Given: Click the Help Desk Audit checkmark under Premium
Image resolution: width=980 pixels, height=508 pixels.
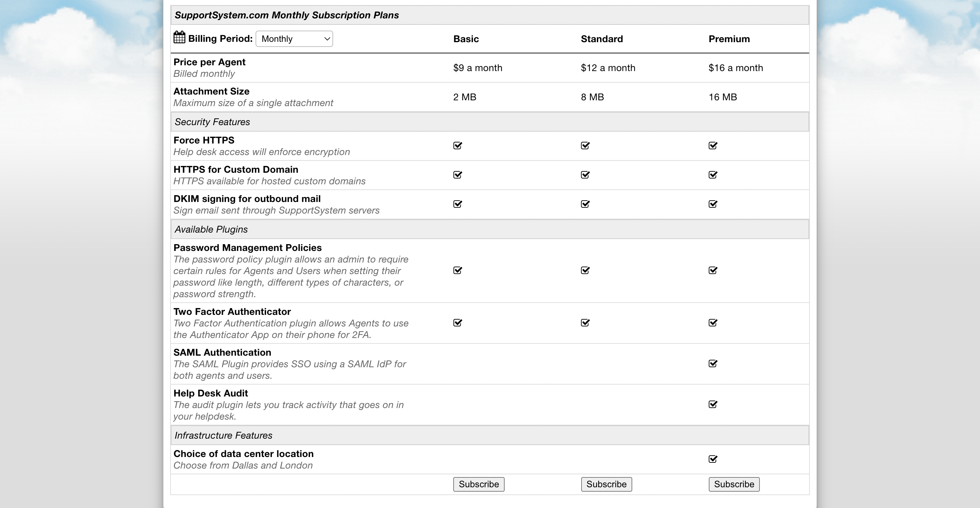Looking at the screenshot, I should [x=713, y=405].
